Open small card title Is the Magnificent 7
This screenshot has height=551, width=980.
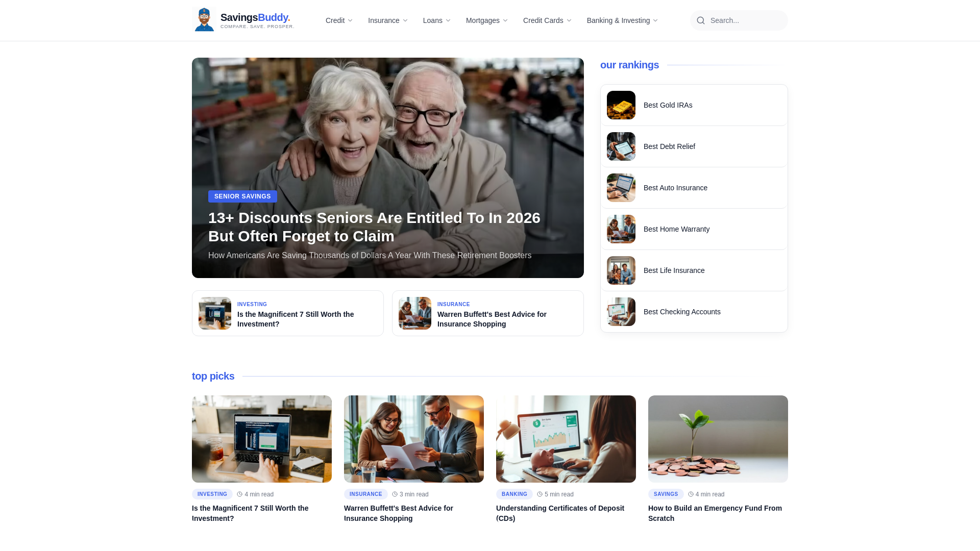pyautogui.click(x=296, y=319)
